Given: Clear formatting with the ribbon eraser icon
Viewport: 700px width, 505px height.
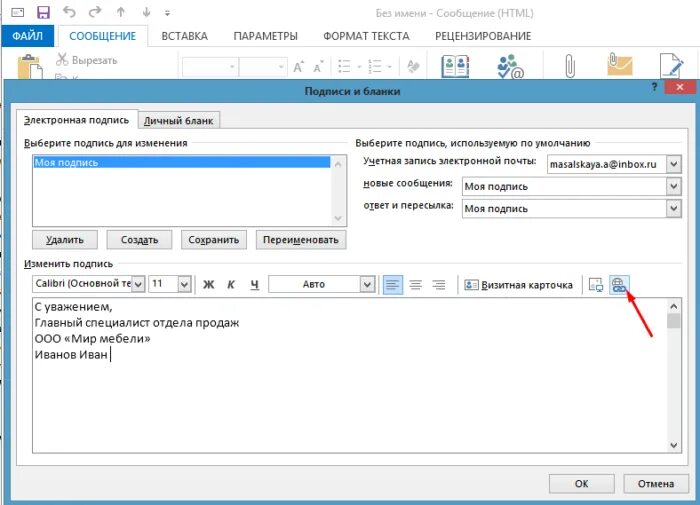Looking at the screenshot, I should click(413, 67).
